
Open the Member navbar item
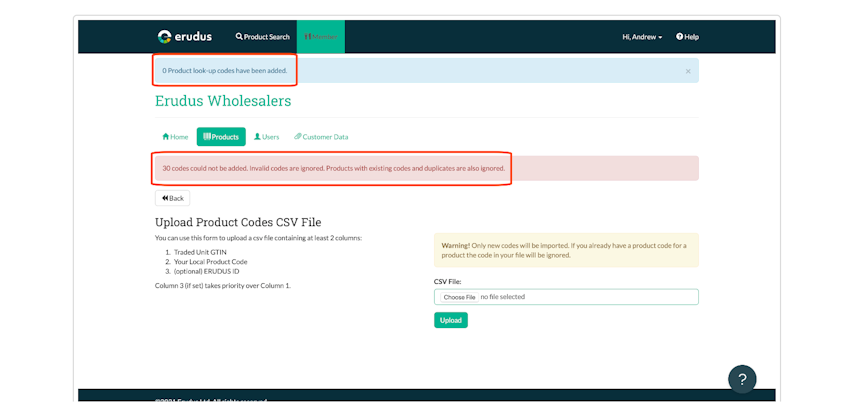(x=321, y=37)
